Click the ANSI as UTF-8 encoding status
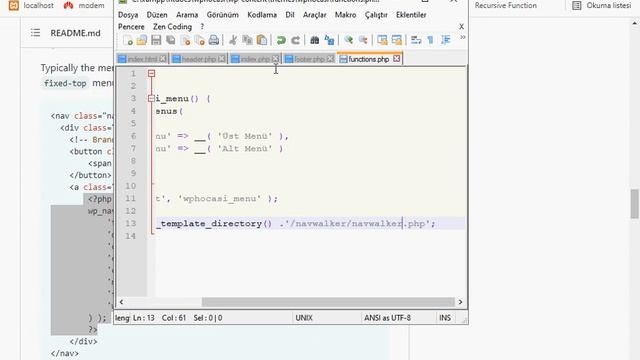640x360 pixels. [387, 318]
